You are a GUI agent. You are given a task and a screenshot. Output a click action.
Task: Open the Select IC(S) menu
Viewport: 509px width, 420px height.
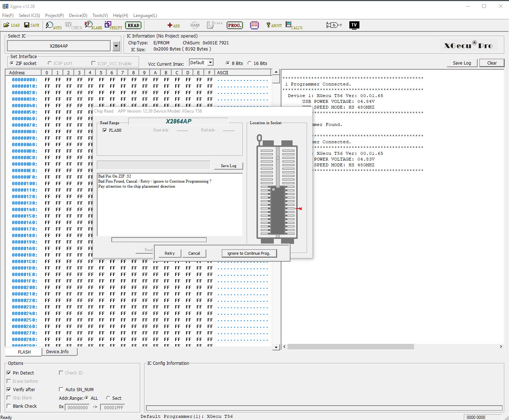(29, 16)
